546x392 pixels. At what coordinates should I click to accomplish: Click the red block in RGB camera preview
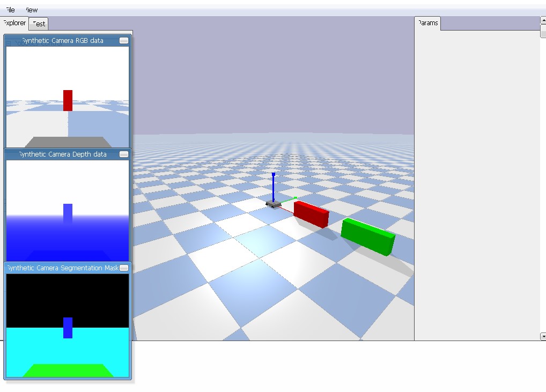[x=68, y=100]
